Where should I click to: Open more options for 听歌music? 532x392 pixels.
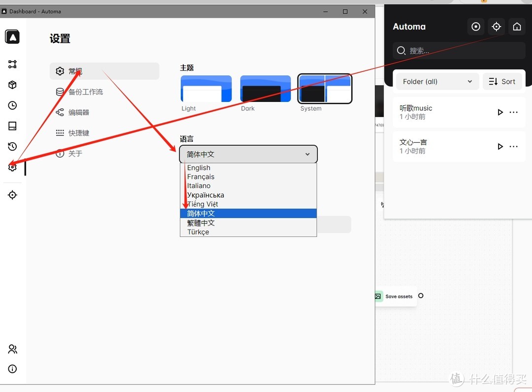click(x=514, y=112)
